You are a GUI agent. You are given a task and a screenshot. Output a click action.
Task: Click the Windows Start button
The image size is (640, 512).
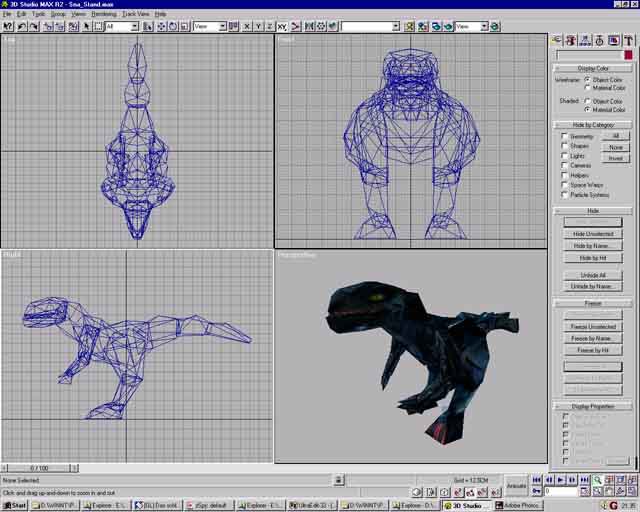click(x=14, y=505)
